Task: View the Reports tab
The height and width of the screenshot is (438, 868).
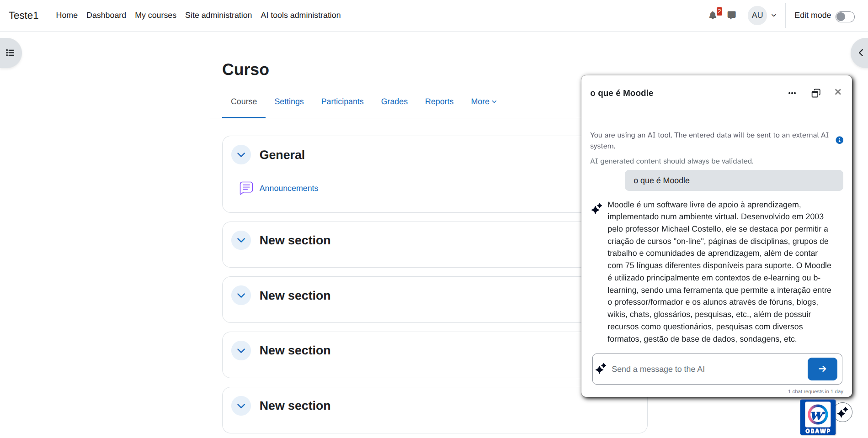Action: [439, 101]
